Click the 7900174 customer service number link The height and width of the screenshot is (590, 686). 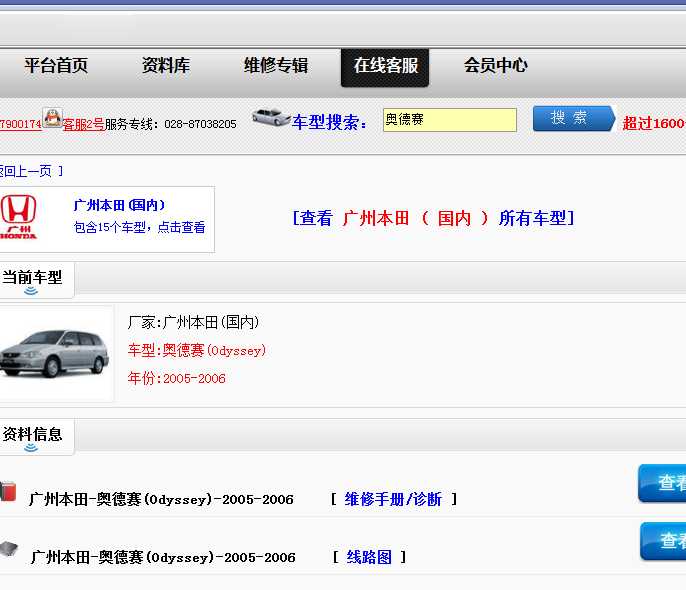pyautogui.click(x=21, y=124)
